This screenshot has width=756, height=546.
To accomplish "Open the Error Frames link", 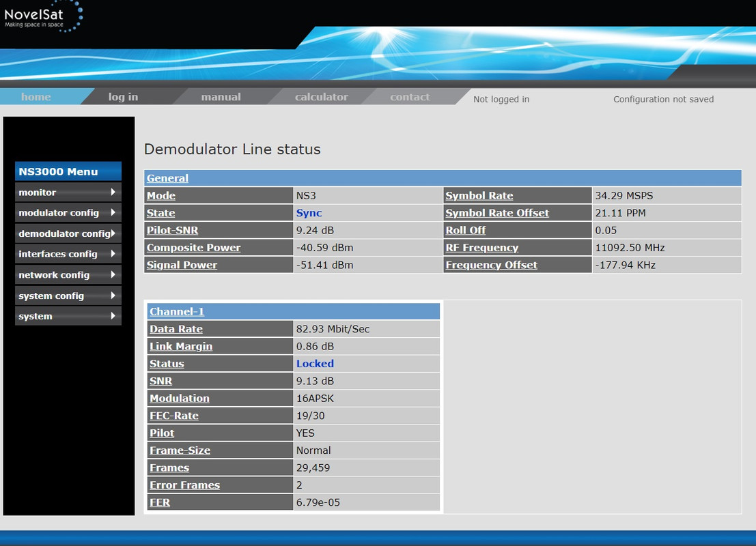I will [184, 485].
